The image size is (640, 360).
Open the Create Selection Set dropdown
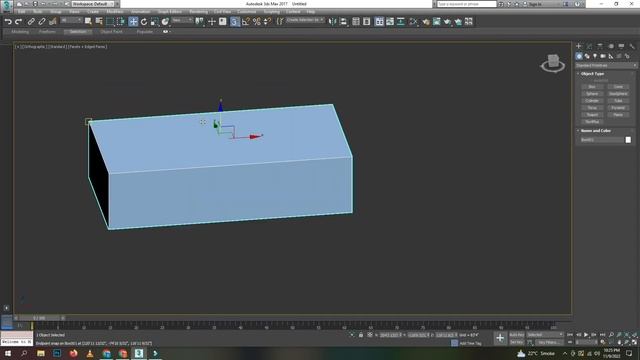305,20
